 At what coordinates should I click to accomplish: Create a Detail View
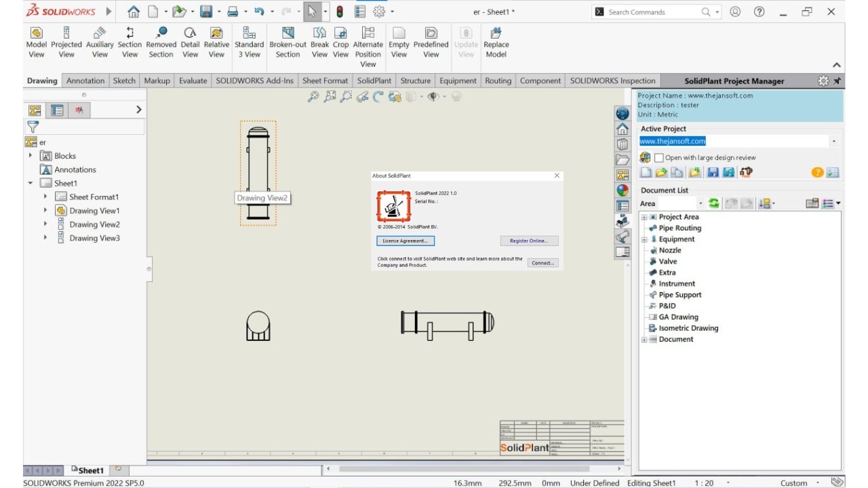(191, 42)
